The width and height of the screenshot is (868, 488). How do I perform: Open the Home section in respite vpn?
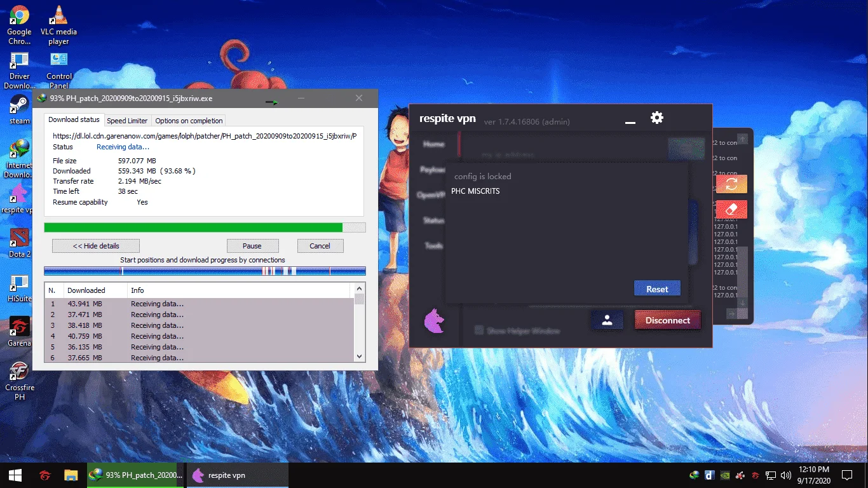(x=434, y=144)
